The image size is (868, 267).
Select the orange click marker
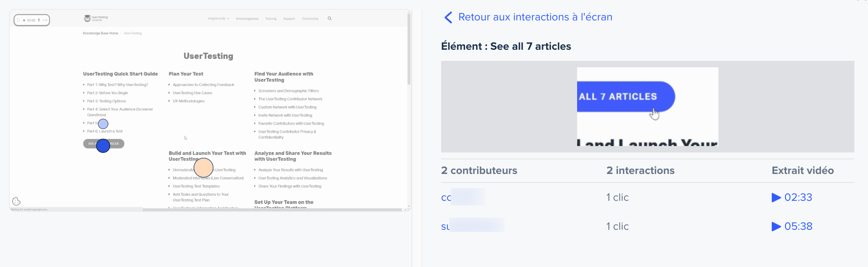click(x=204, y=168)
